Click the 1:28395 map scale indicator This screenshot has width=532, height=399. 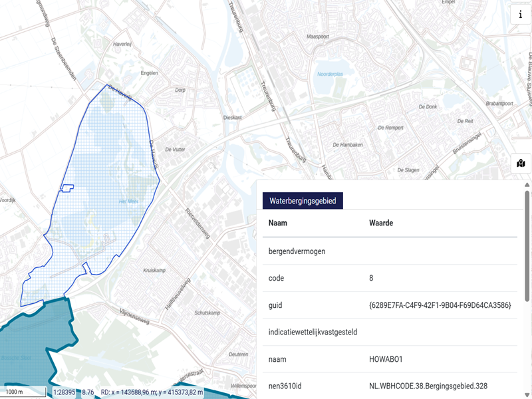tap(66, 392)
